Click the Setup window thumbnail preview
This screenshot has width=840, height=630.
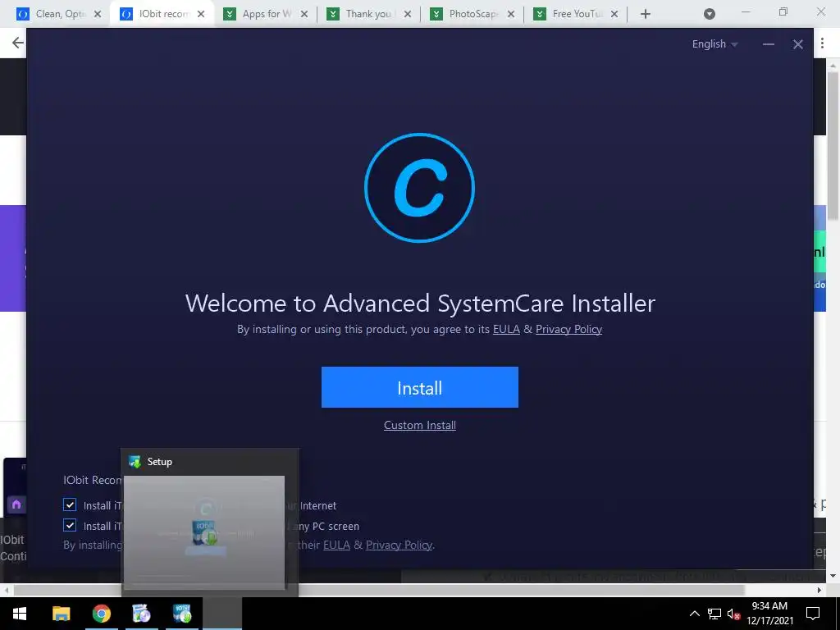click(x=204, y=532)
